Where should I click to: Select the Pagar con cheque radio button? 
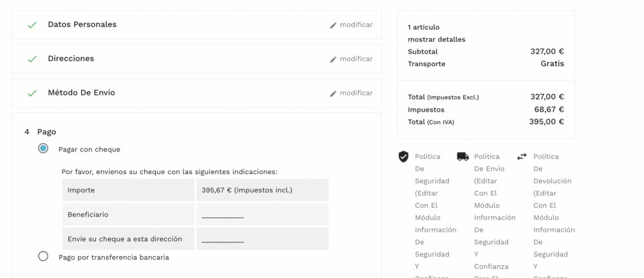pos(43,148)
